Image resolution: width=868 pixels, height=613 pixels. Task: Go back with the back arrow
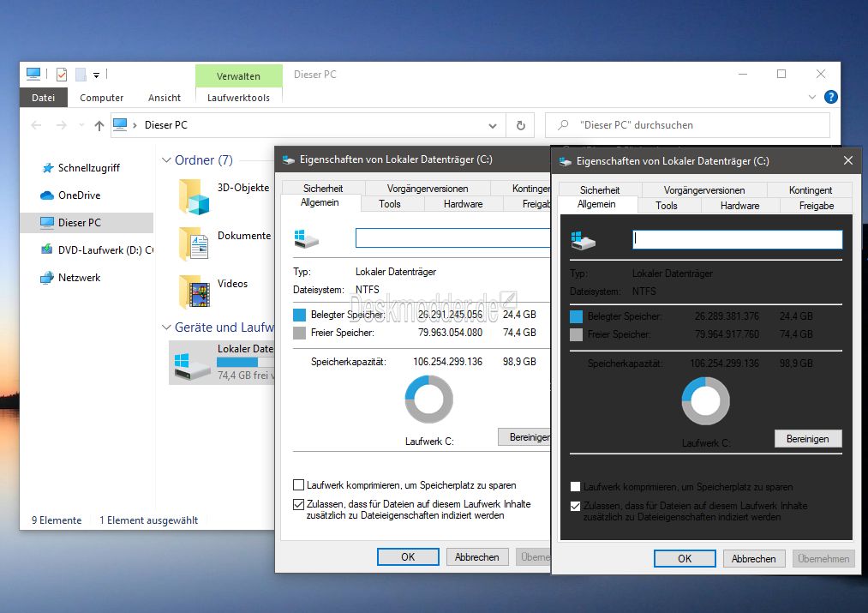click(x=37, y=126)
